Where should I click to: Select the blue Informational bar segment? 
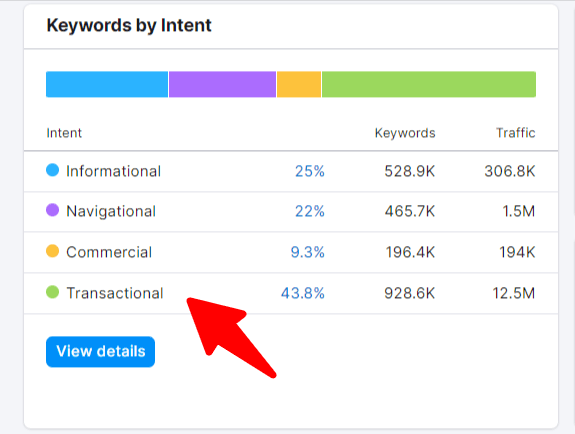pyautogui.click(x=107, y=84)
